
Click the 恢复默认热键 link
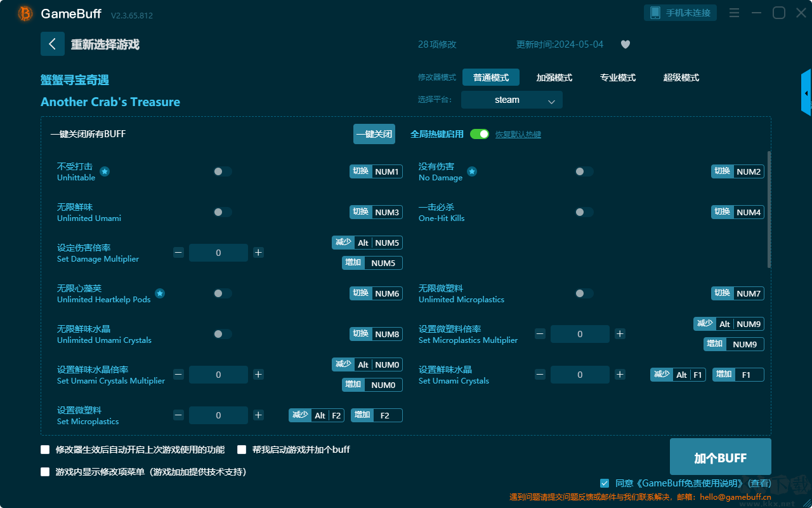[518, 135]
